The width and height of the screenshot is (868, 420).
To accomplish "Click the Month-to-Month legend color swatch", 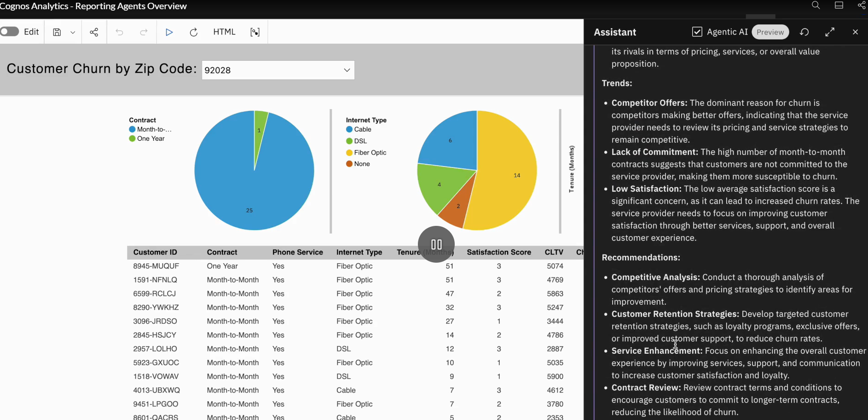I will [132, 130].
